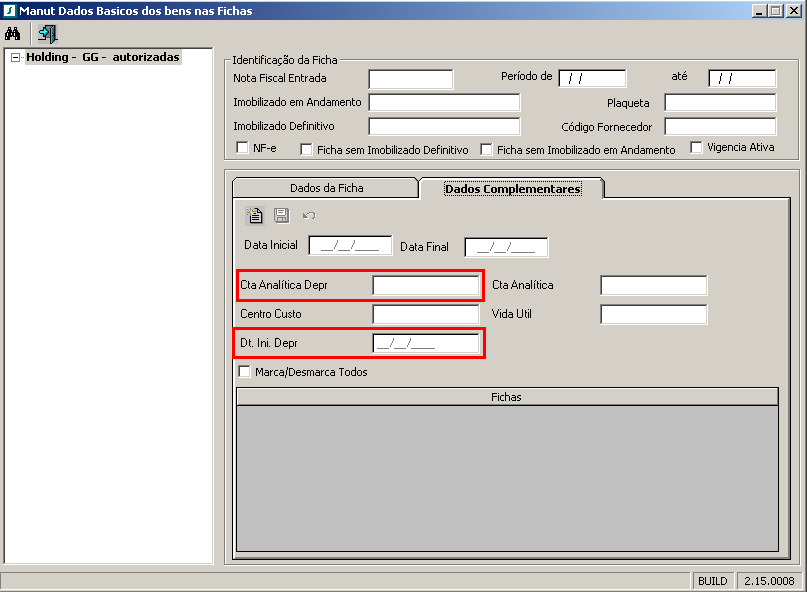Toggle Marca/Desmarca Todos checkbox
This screenshot has height=592, width=807.
[x=245, y=372]
